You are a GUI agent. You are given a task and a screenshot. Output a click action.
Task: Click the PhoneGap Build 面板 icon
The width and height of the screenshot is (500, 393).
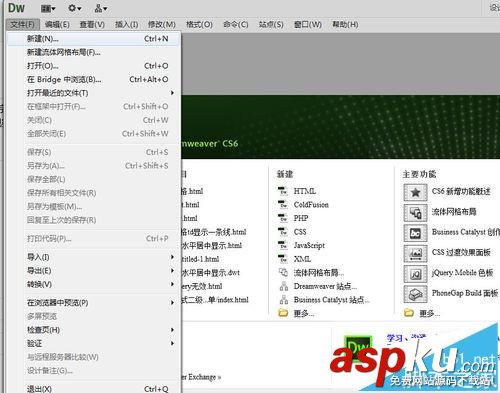415,294
